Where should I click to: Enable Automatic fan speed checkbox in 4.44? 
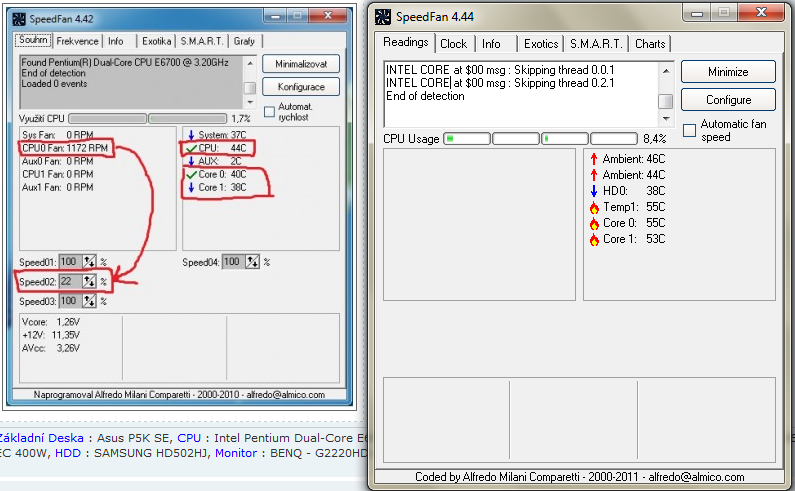tap(689, 130)
